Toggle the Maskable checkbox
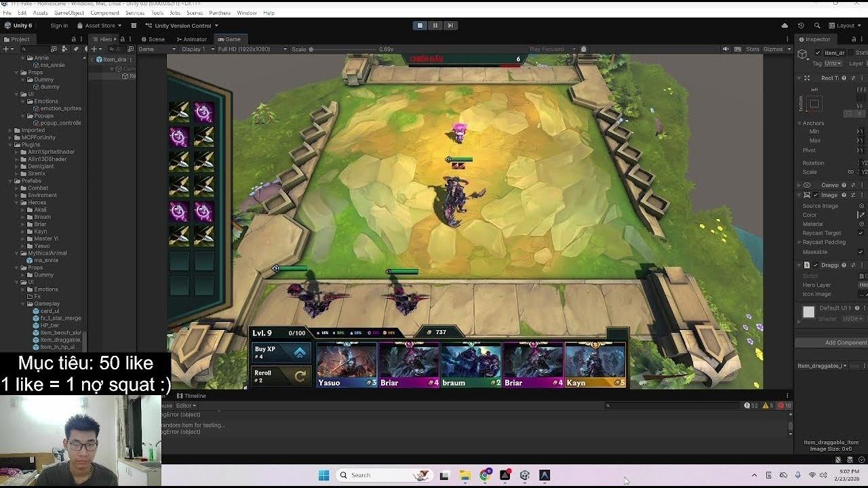The height and width of the screenshot is (488, 868). coord(861,252)
